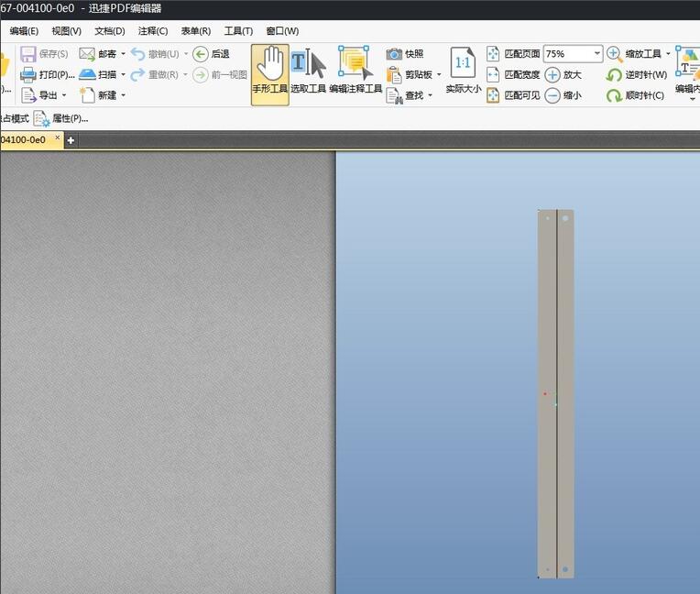Rotate counterclockwise (逆时针)
The image size is (700, 594).
(615, 74)
